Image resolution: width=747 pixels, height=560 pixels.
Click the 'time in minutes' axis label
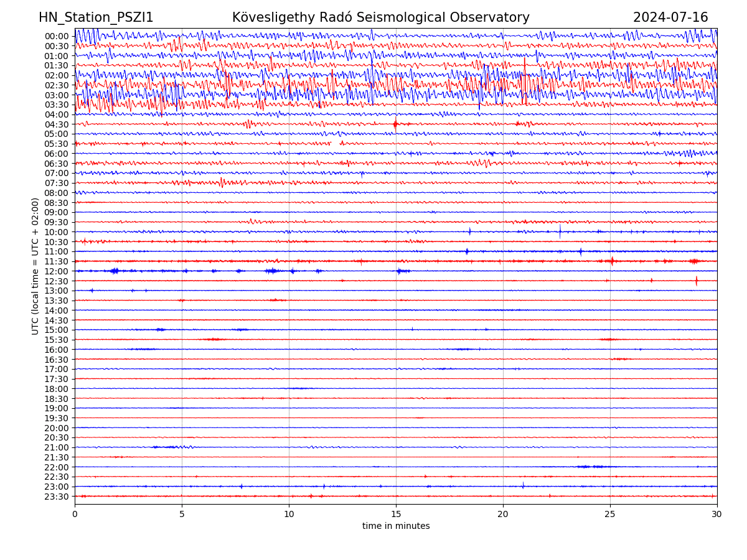coord(396,526)
